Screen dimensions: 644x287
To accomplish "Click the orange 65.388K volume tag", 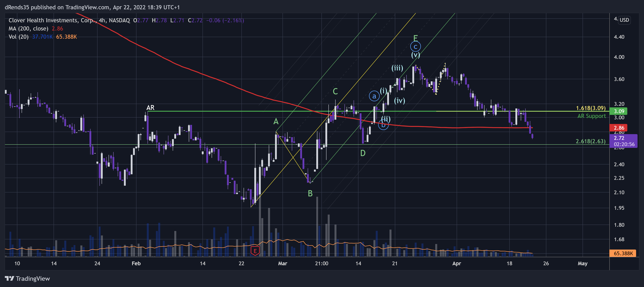I will click(x=623, y=253).
